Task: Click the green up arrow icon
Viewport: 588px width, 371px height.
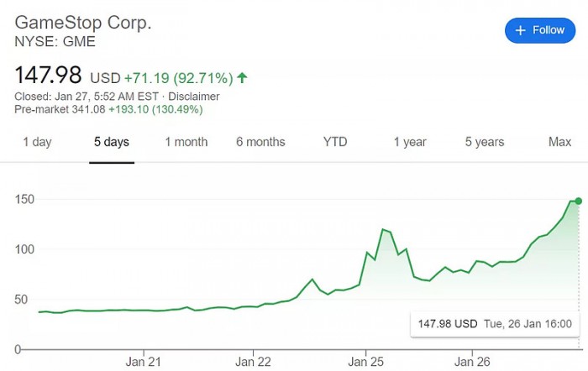Action: tap(242, 78)
